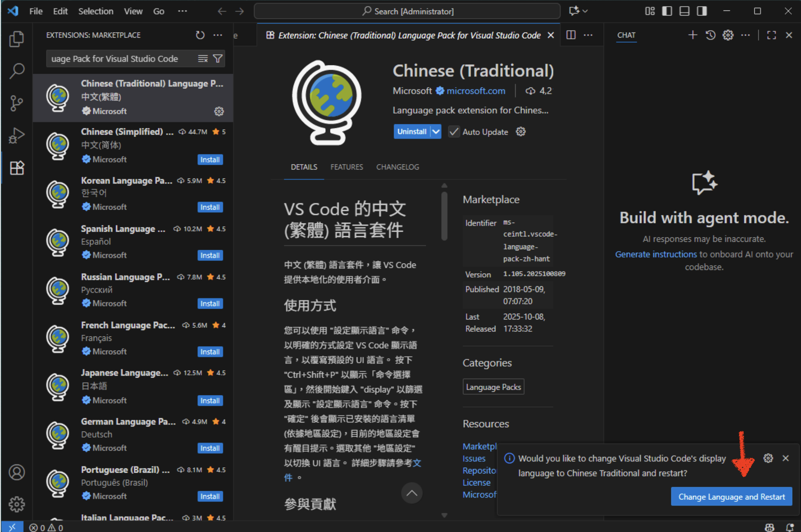Toggle the primary side bar layout button
This screenshot has width=801, height=532.
(667, 11)
